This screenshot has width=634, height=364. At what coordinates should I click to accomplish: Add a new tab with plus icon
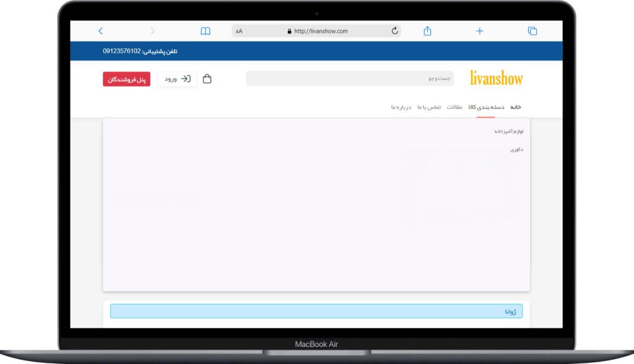[479, 31]
